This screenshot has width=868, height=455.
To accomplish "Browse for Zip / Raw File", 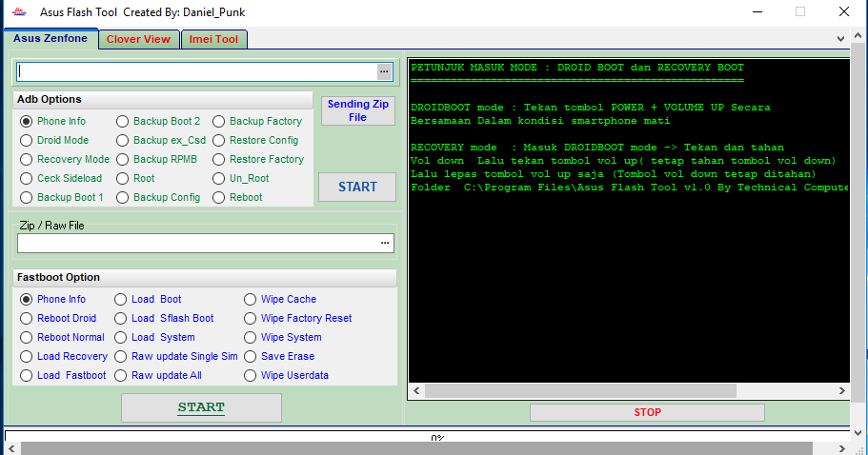I will click(385, 243).
